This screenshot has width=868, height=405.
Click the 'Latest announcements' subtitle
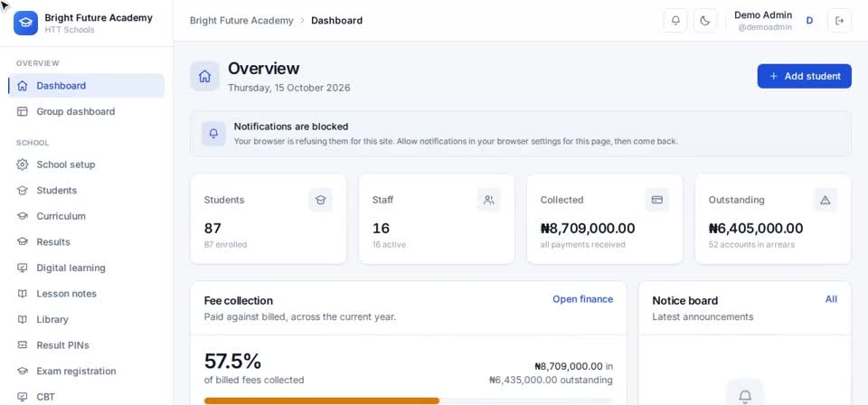click(703, 317)
